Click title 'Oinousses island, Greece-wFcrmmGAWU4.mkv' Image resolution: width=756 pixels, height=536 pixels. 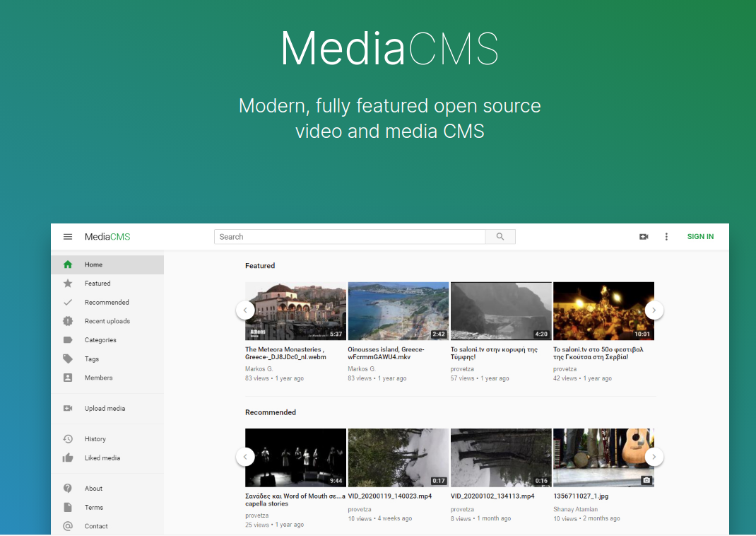386,353
